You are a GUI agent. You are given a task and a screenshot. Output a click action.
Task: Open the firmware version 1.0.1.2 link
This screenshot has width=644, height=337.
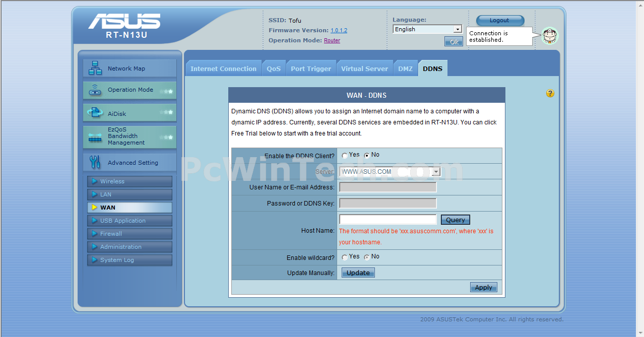pos(339,30)
